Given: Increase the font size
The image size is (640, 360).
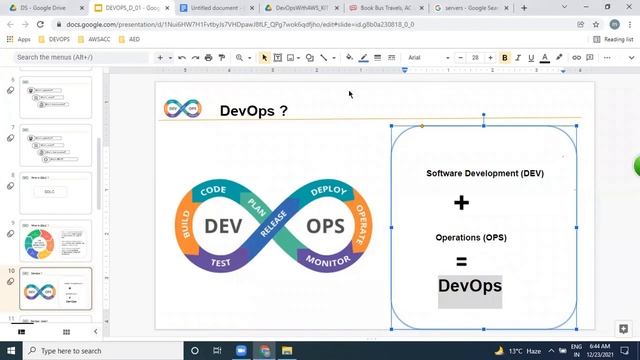Looking at the screenshot, I should pos(490,58).
